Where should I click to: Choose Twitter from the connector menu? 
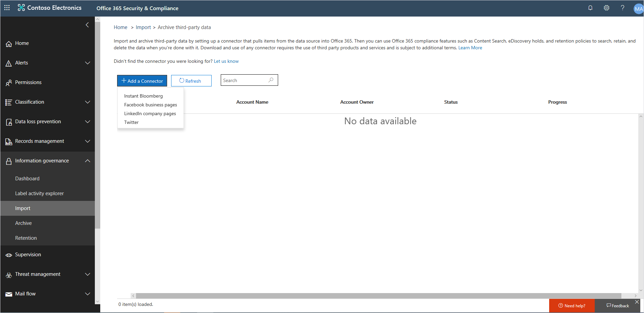pyautogui.click(x=131, y=122)
